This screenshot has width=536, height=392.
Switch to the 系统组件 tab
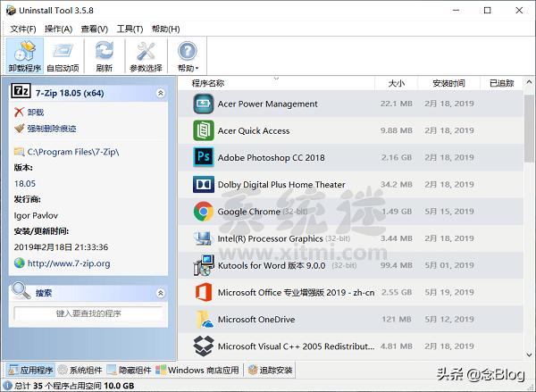point(80,371)
